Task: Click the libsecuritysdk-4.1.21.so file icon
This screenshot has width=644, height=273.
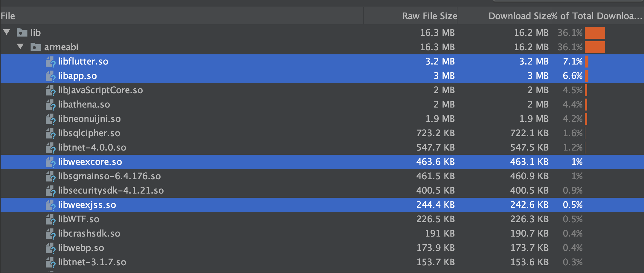Action: point(51,191)
